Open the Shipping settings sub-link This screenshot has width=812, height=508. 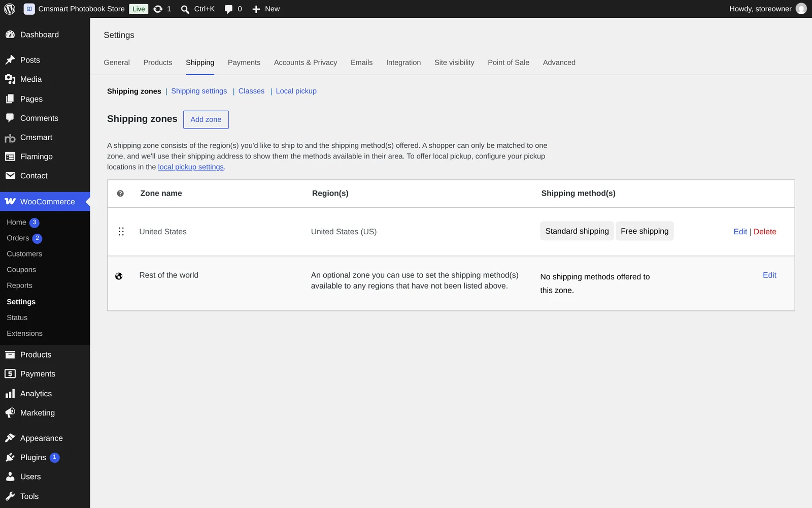tap(199, 91)
